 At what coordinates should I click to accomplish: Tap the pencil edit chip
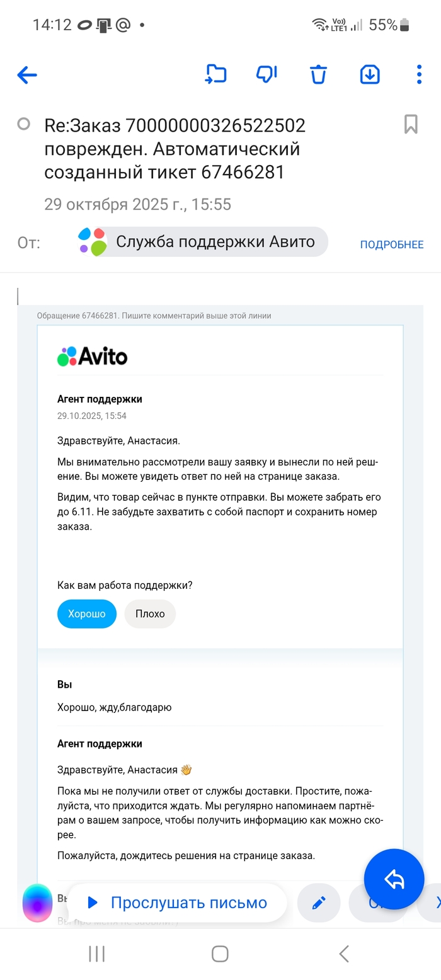coord(319,903)
